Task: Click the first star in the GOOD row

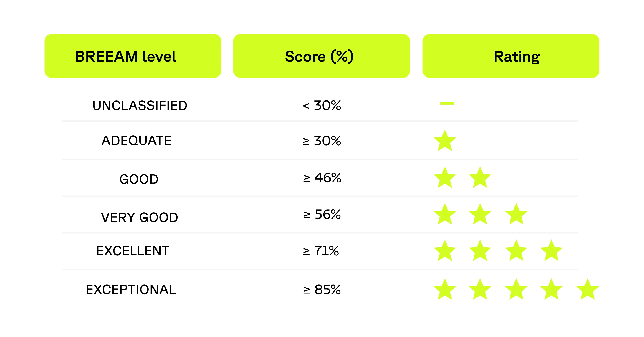Action: 445,178
